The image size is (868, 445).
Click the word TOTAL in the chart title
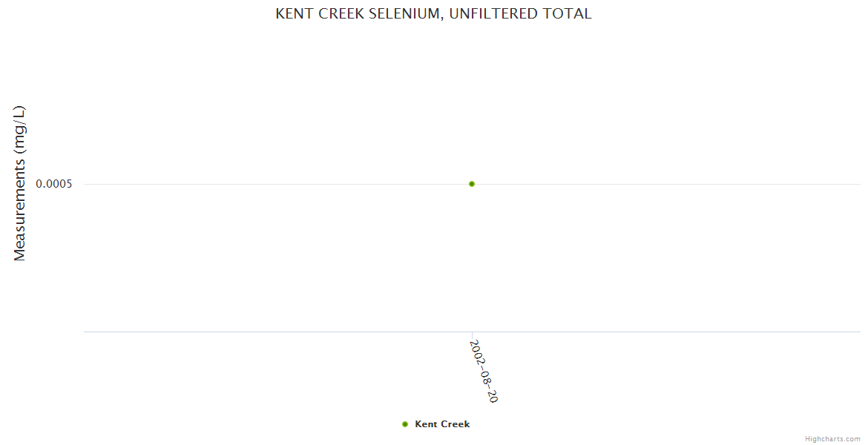571,14
